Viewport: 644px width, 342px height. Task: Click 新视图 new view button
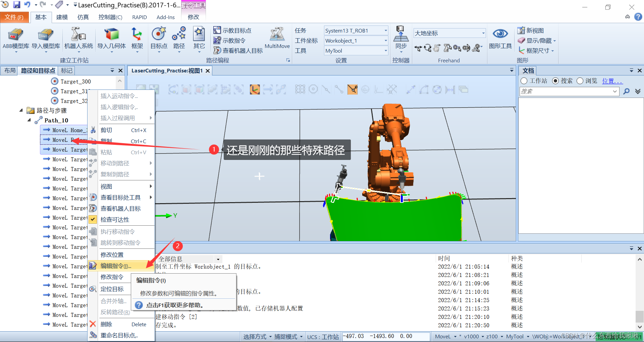click(530, 31)
